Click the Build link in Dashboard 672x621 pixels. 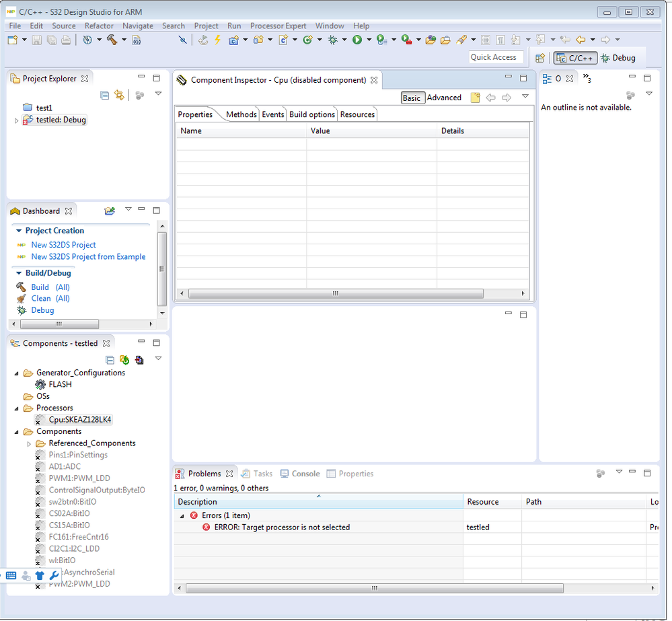[x=40, y=287]
